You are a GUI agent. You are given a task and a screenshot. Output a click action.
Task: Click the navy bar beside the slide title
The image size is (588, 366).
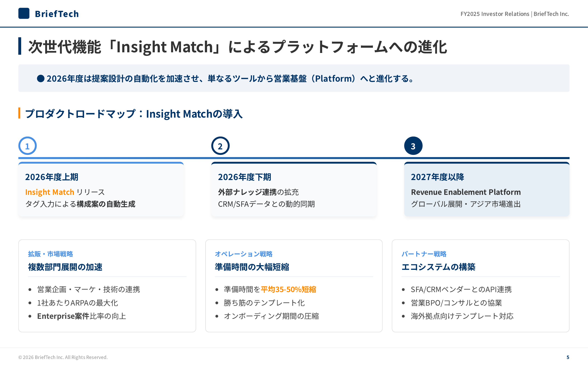[x=20, y=46]
